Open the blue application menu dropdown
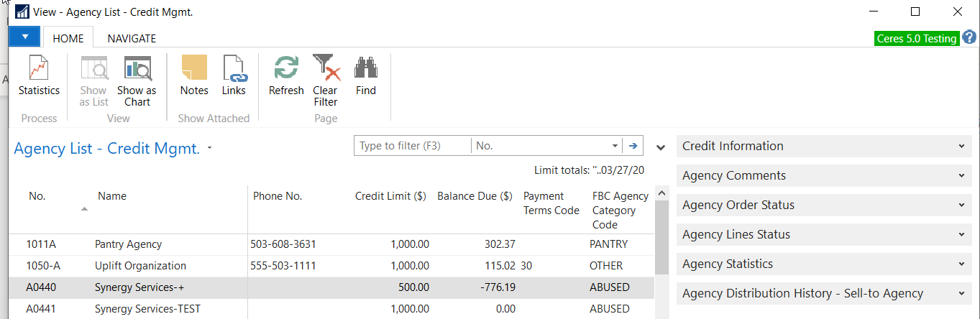980x319 pixels. point(25,37)
